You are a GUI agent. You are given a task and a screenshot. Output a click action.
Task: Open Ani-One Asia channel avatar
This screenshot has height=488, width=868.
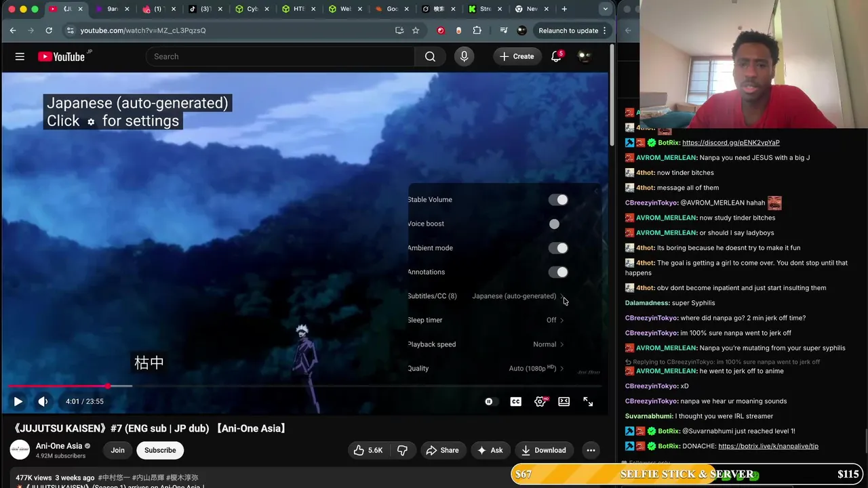click(20, 450)
